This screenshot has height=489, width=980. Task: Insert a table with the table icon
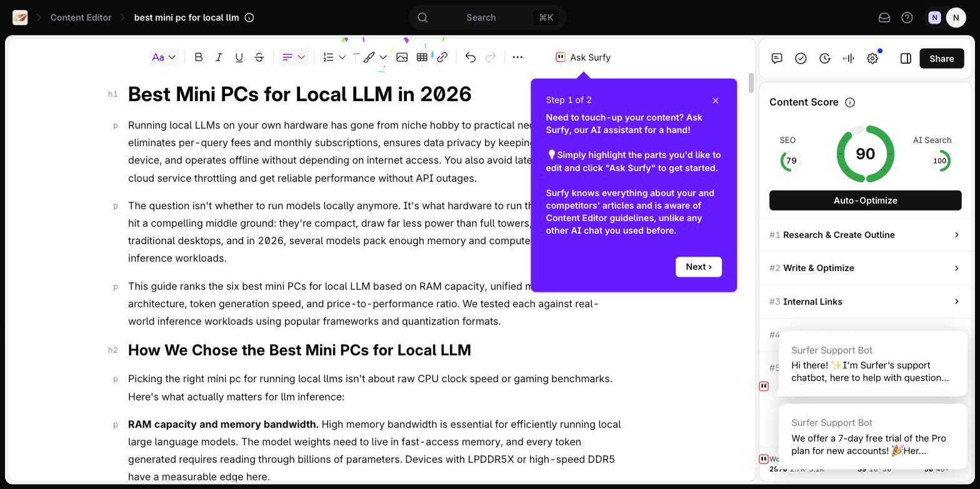pyautogui.click(x=422, y=57)
